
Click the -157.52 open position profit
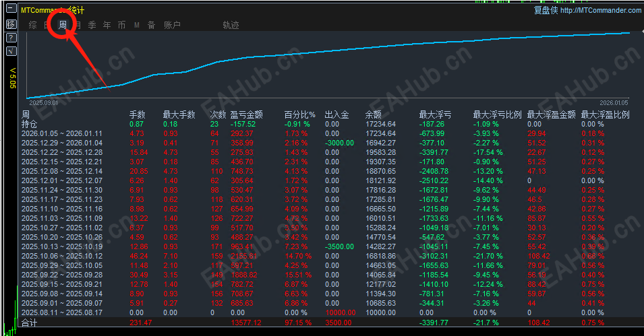click(x=243, y=124)
